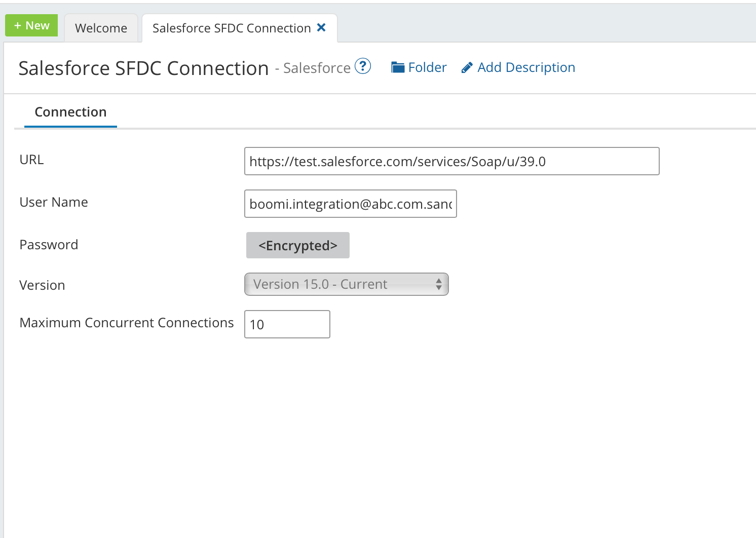Click the Version dropdown up-down arrows
This screenshot has height=538, width=756.
click(439, 284)
